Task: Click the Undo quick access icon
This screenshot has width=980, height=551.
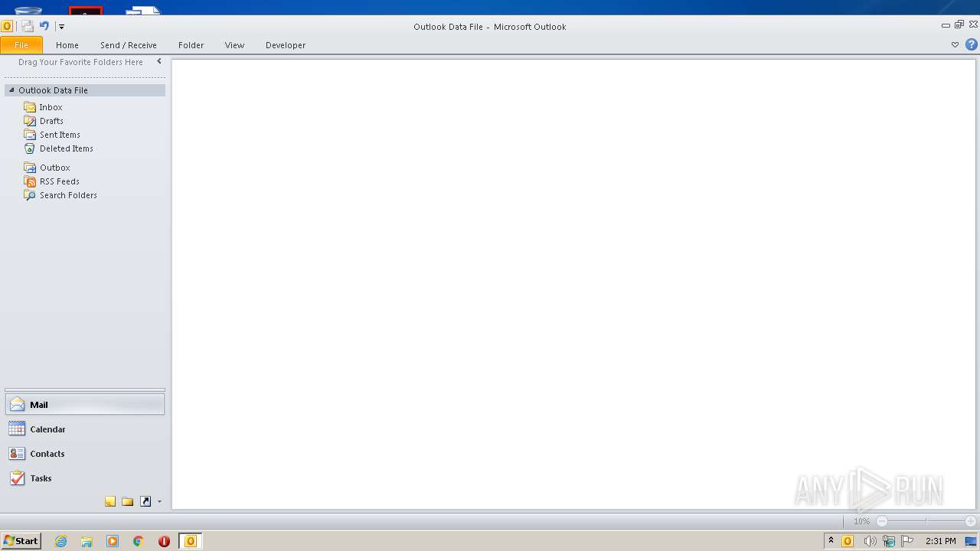Action: [44, 26]
